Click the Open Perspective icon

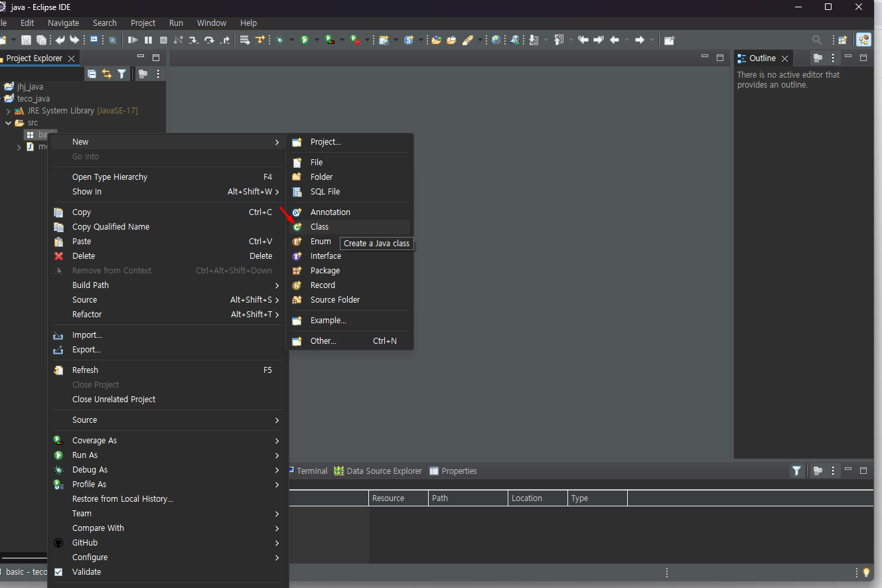842,40
